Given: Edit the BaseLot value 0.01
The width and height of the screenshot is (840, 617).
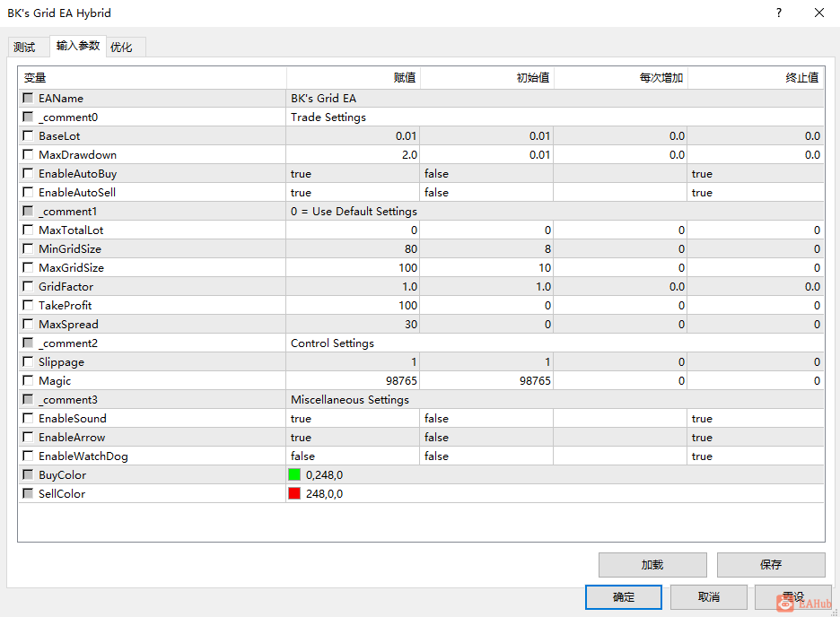Looking at the screenshot, I should point(353,136).
